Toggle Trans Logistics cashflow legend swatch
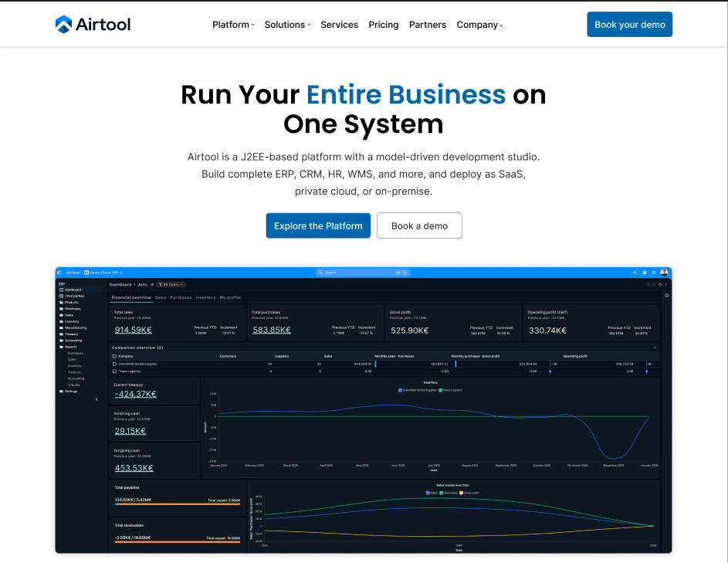 click(x=441, y=390)
